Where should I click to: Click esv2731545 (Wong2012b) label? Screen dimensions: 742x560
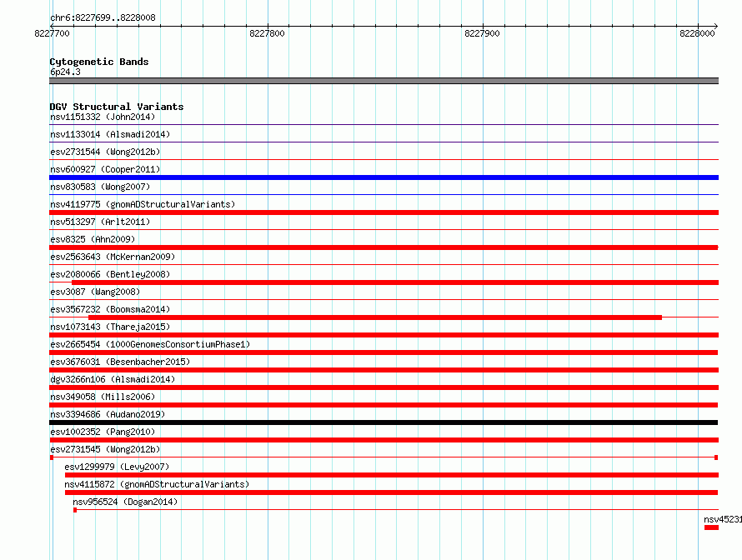105,449
